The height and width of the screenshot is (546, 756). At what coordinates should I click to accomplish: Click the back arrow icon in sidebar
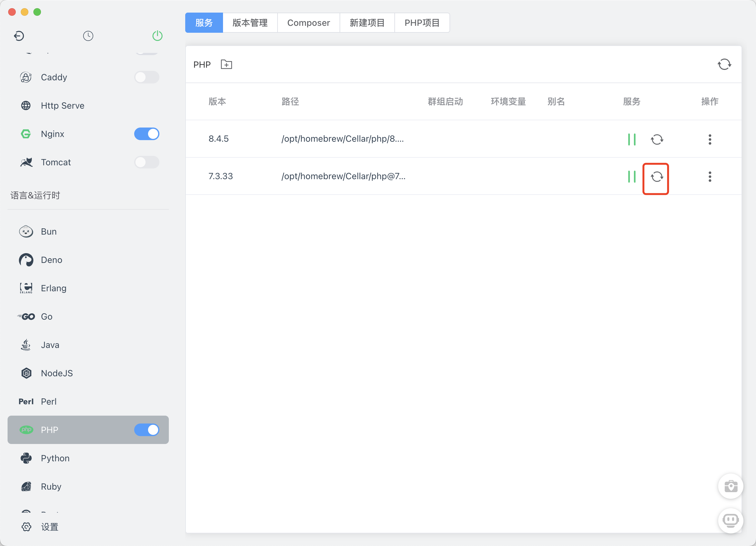point(19,36)
